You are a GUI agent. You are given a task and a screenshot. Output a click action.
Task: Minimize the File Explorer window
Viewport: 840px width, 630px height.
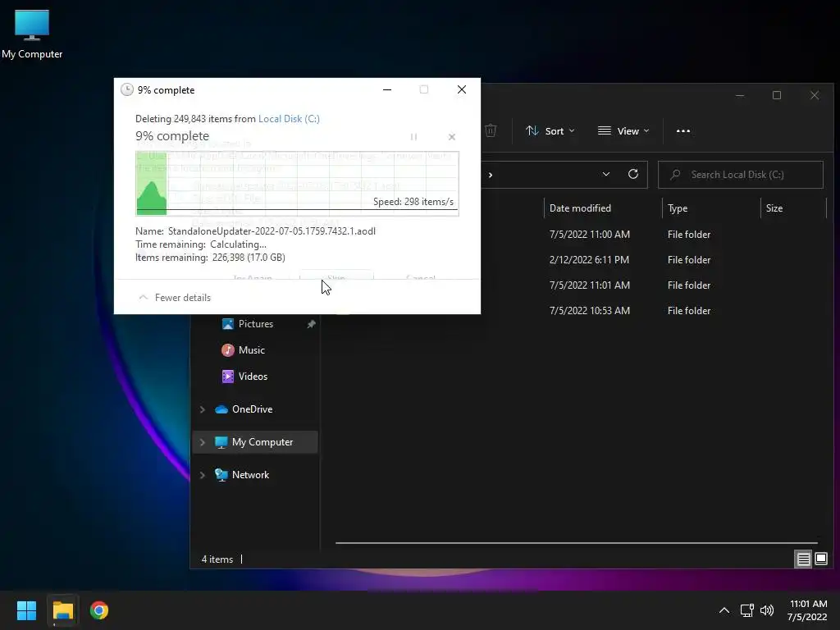(740, 95)
